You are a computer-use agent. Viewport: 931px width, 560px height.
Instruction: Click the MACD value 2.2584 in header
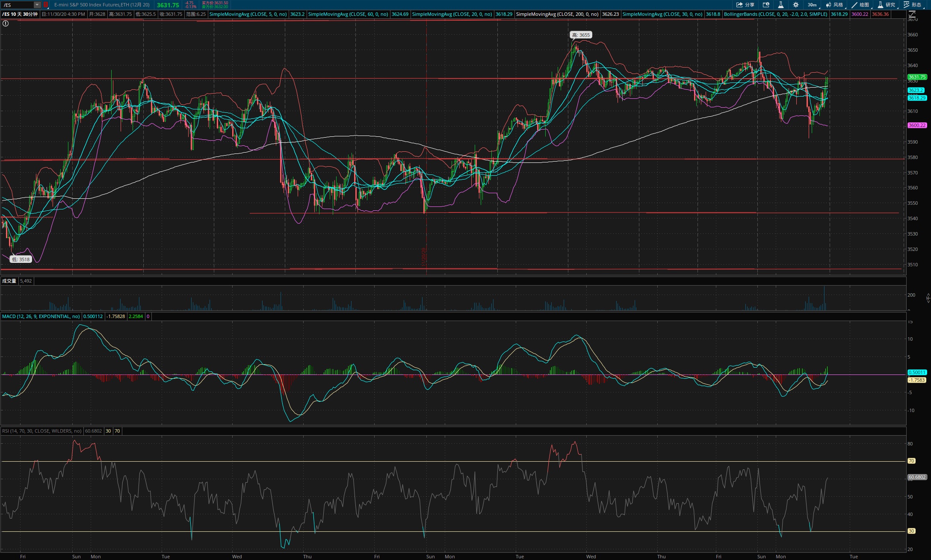click(136, 316)
